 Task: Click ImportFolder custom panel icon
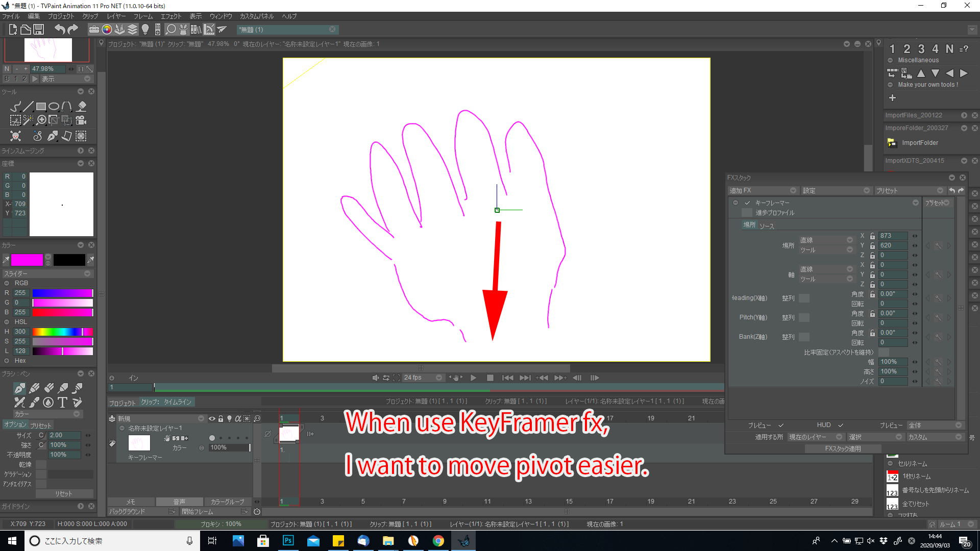(x=892, y=143)
